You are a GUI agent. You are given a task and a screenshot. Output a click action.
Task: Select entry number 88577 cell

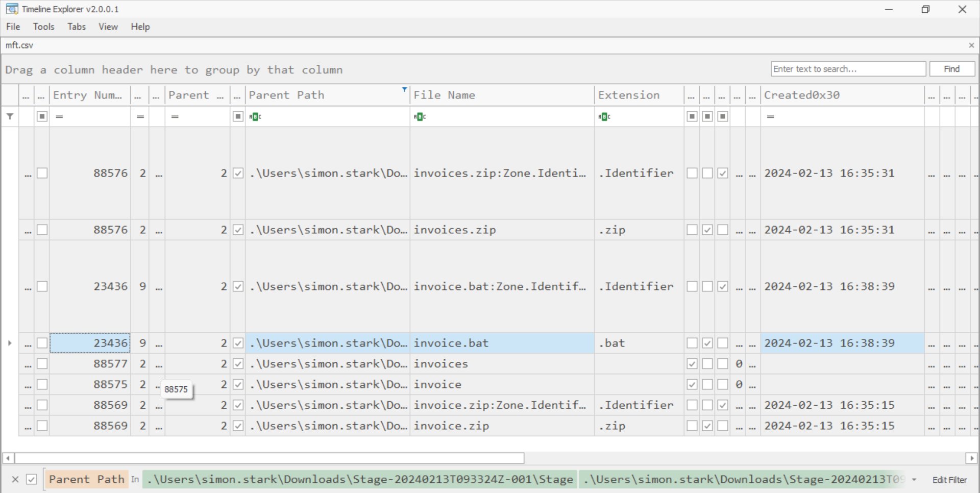(x=90, y=364)
